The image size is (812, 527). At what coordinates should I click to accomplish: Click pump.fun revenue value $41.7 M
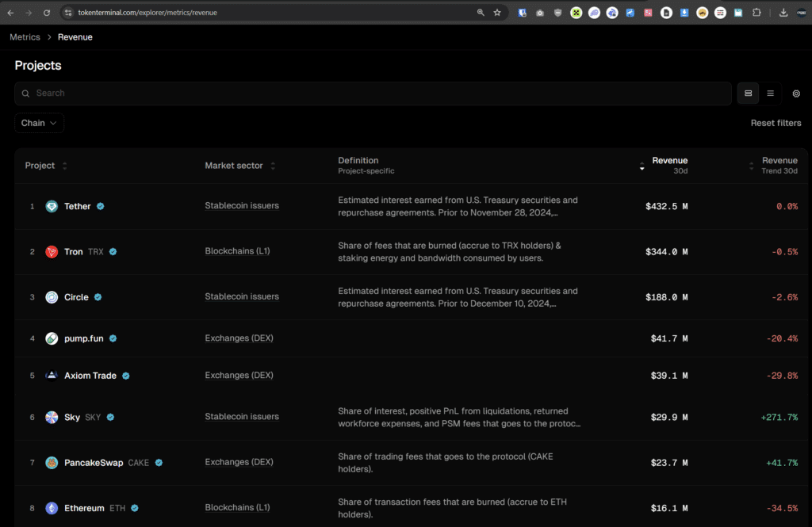coord(669,338)
